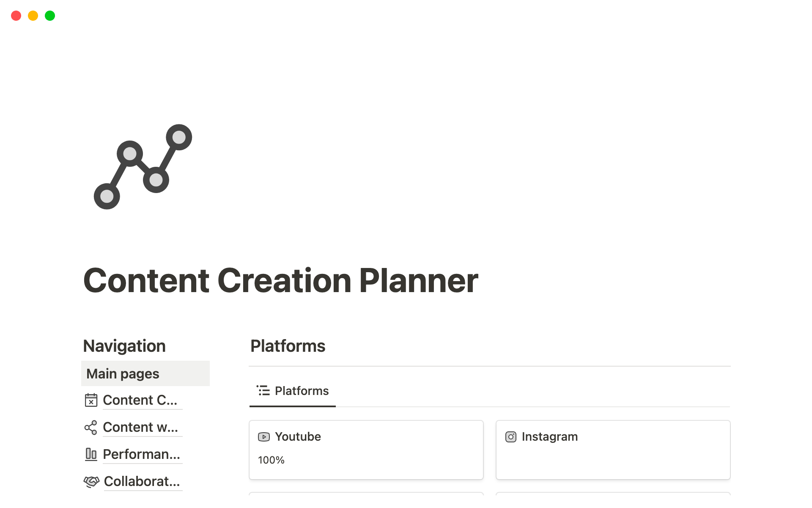Click the handshake icon beside Collaborat...
Screen dimensions: 812x508
click(x=91, y=481)
